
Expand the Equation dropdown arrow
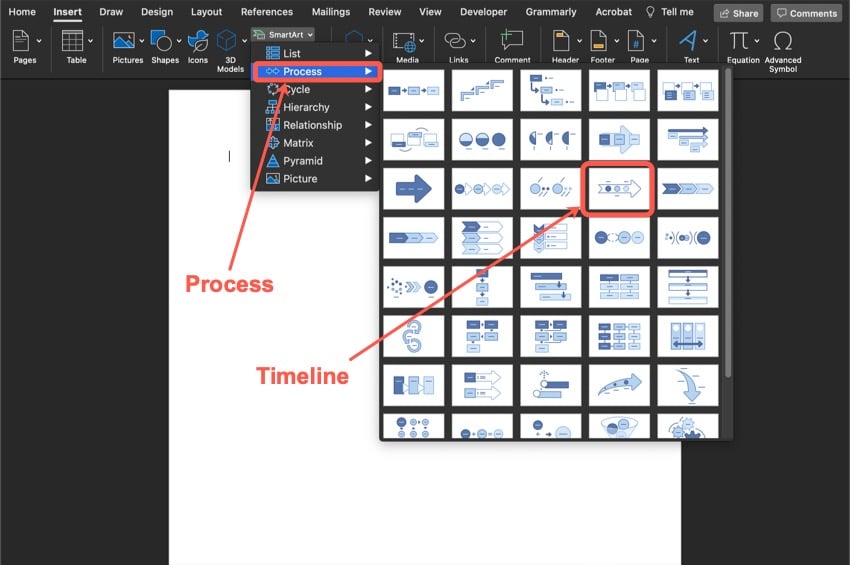pos(757,41)
